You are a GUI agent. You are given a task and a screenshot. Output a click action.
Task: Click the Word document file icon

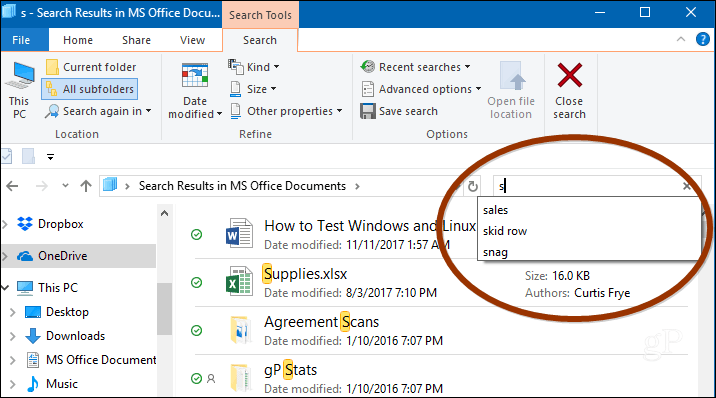(239, 233)
